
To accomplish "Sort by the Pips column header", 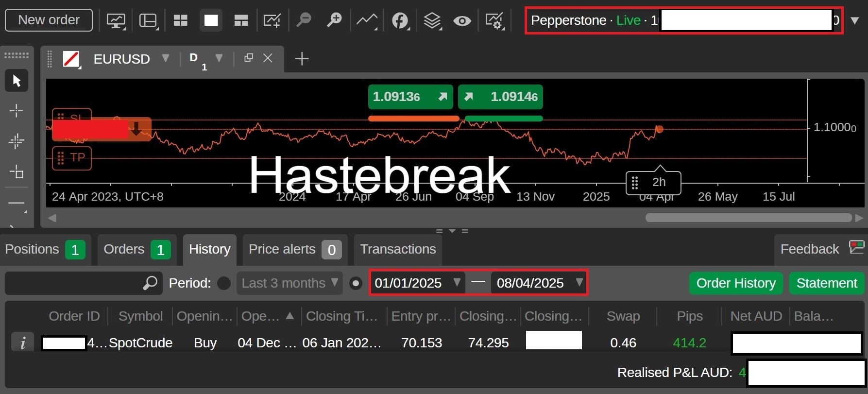I will (689, 316).
